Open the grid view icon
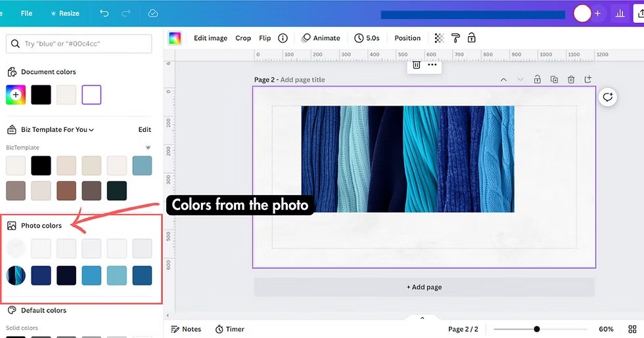 coord(632,329)
